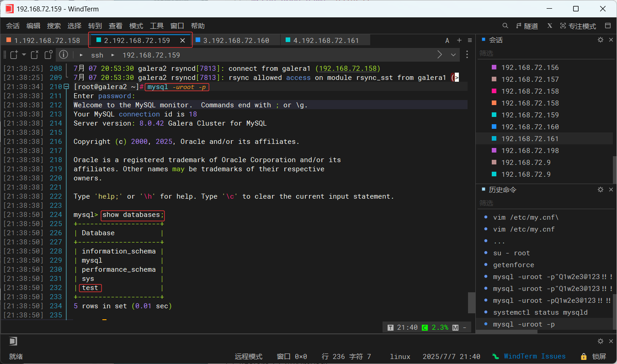Image resolution: width=617 pixels, height=364 pixels.
Task: Switch to tab 3.192.168.72.160
Action: click(236, 40)
